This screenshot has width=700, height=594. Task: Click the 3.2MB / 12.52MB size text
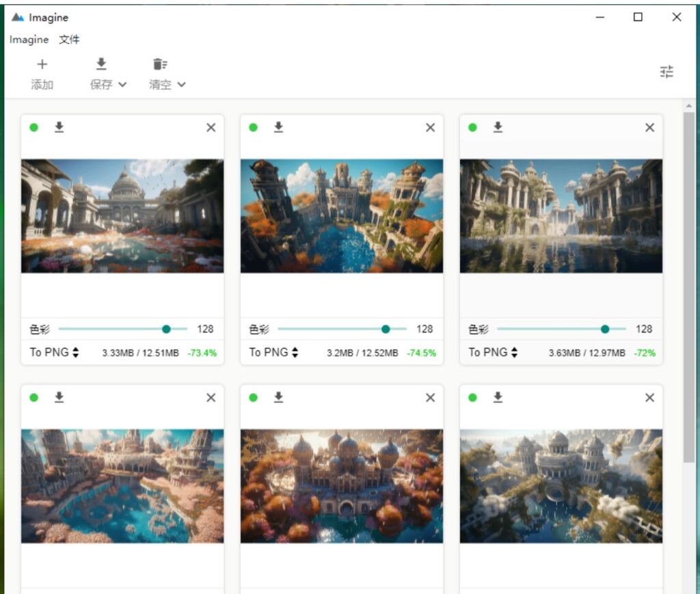pyautogui.click(x=362, y=353)
